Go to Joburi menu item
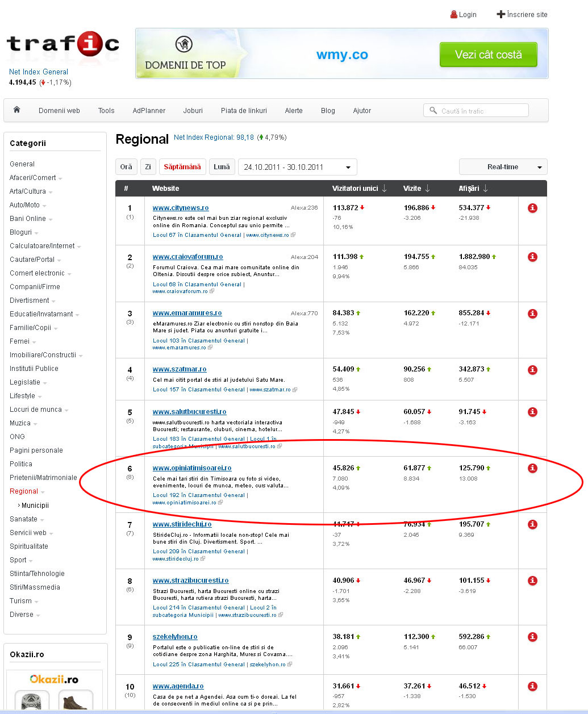The width and height of the screenshot is (588, 714). [193, 111]
